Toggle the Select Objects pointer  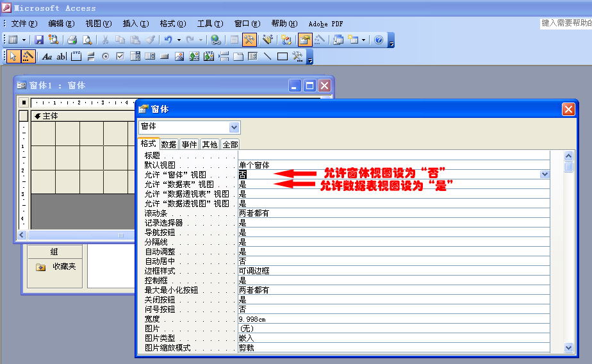point(13,56)
